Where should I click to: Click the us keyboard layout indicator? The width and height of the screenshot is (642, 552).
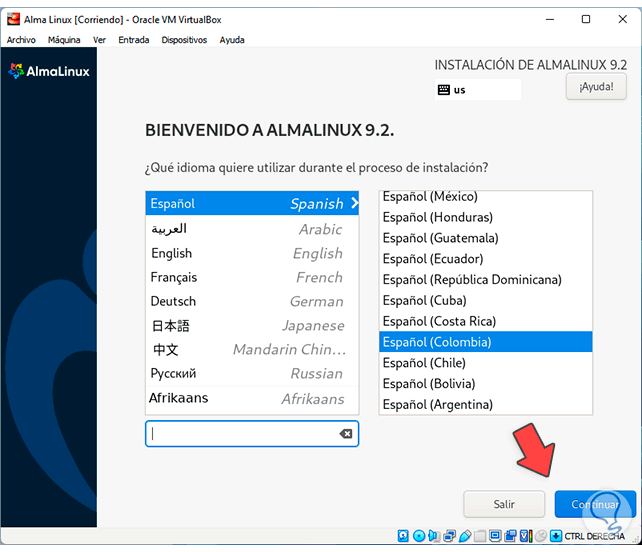coord(477,90)
